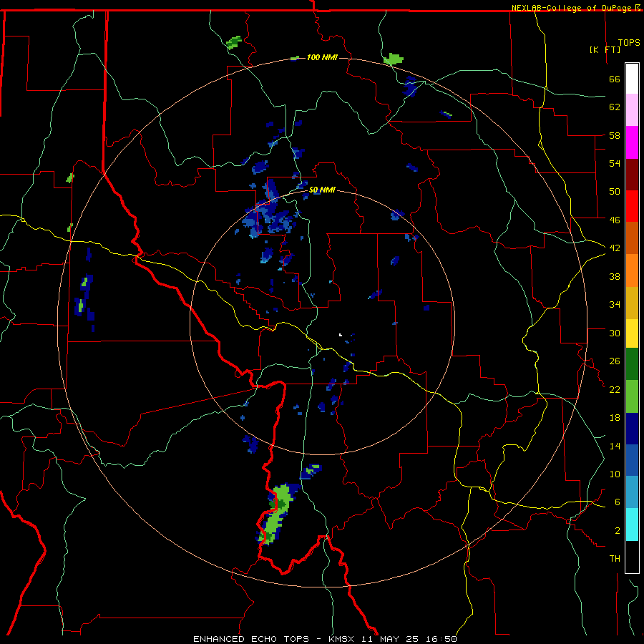Select the dark orange legend swatch
This screenshot has height=644, width=644.
[x=632, y=238]
